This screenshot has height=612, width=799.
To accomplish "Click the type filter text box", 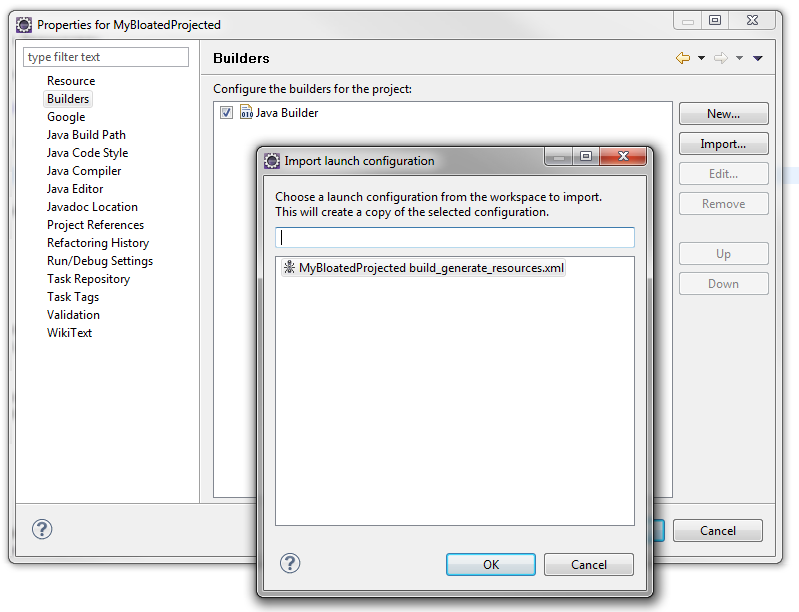I will [x=106, y=57].
